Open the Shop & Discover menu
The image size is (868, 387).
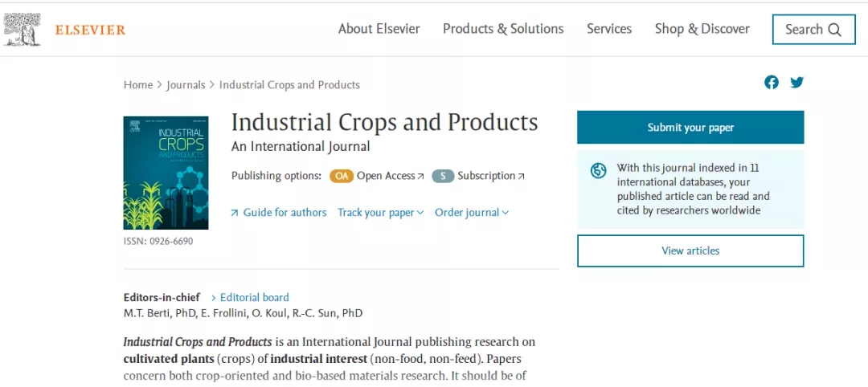tap(702, 29)
